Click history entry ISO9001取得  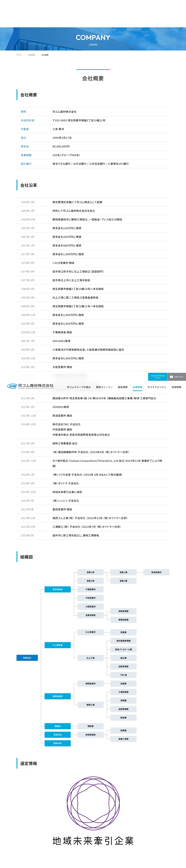(61, 407)
